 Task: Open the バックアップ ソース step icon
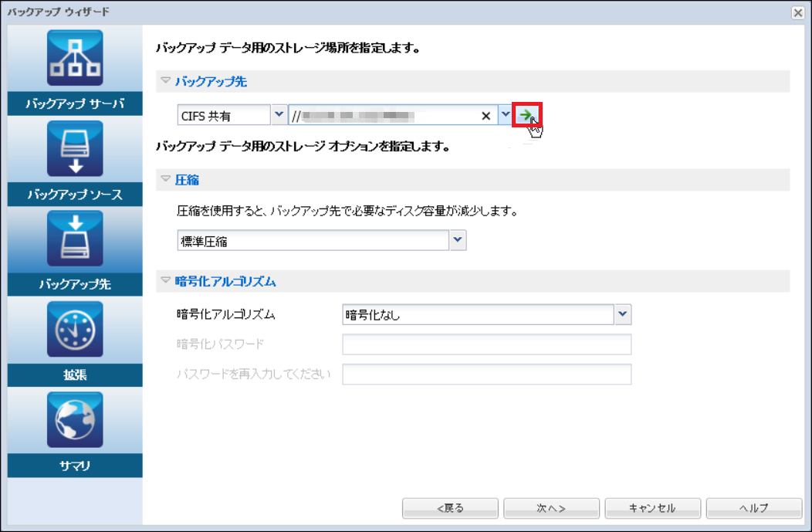75,149
